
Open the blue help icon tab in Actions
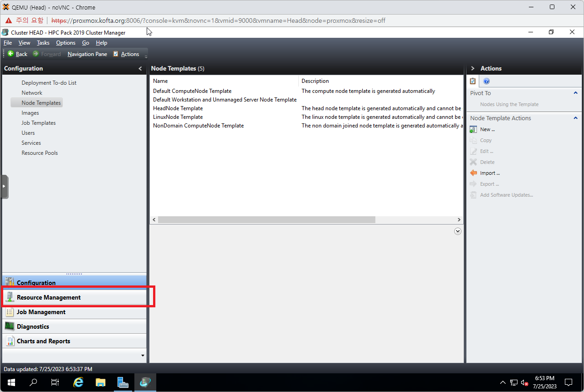click(x=486, y=81)
